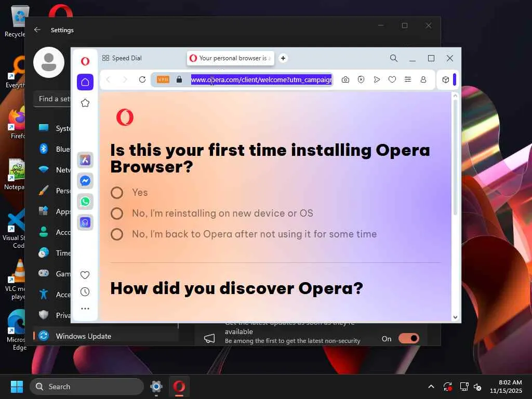Image resolution: width=532 pixels, height=399 pixels.
Task: Open the clock showing 8:02 AM
Action: pos(506,387)
